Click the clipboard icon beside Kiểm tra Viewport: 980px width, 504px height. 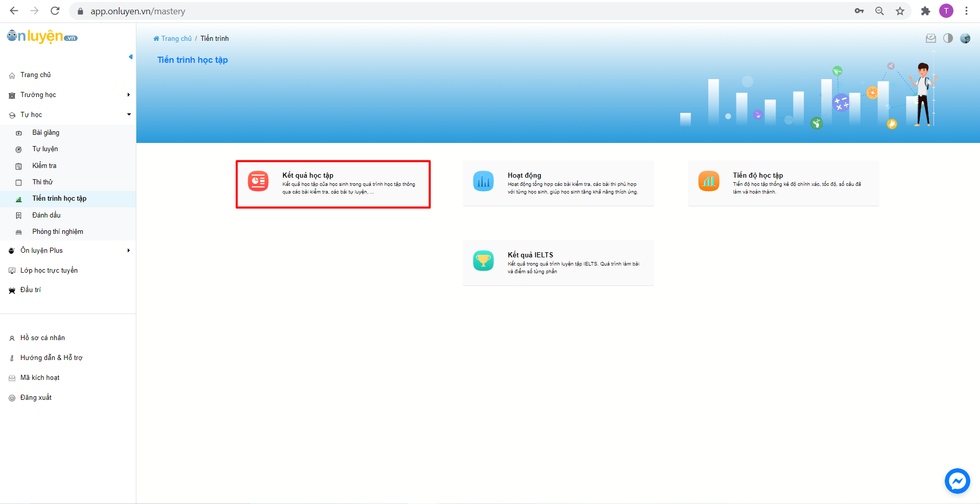pos(19,166)
